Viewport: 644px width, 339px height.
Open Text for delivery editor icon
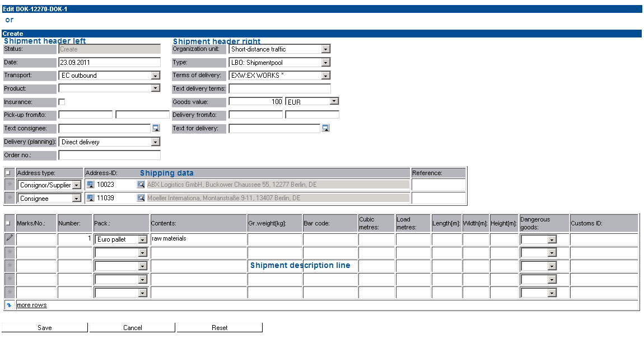[x=325, y=128]
